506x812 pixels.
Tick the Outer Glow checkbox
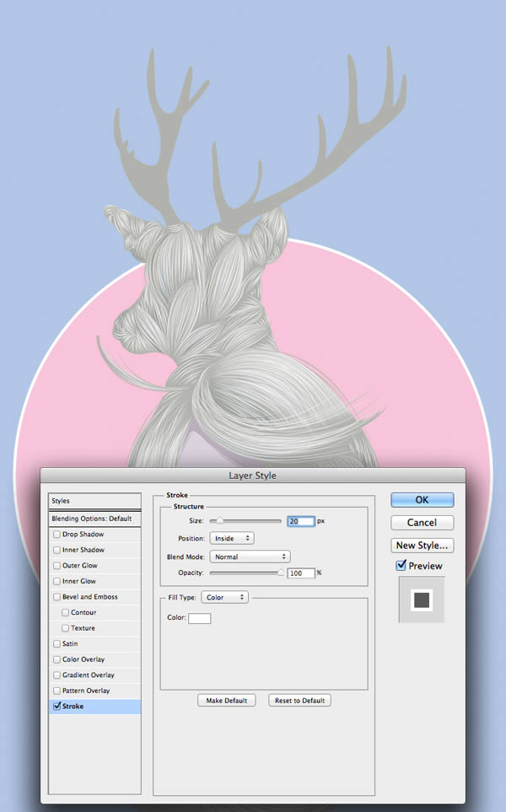tap(57, 566)
